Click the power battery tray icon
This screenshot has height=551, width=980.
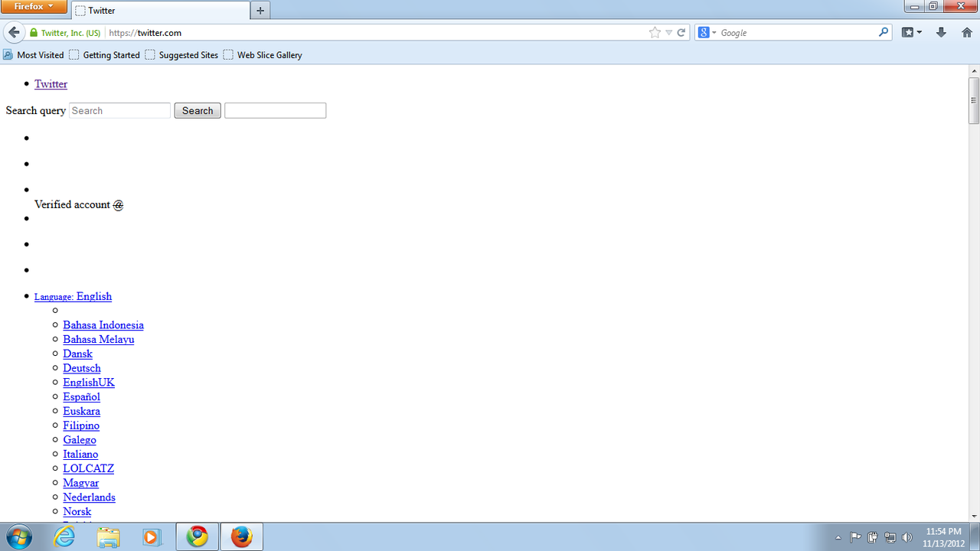[873, 537]
